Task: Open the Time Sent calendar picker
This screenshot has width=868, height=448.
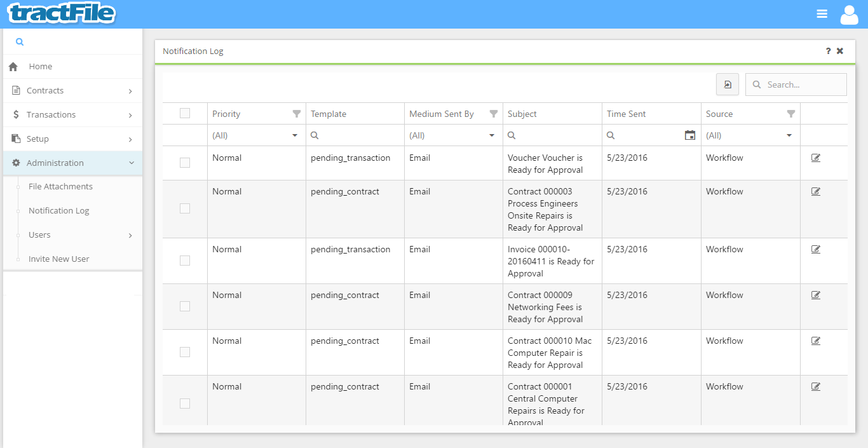Action: pos(689,135)
